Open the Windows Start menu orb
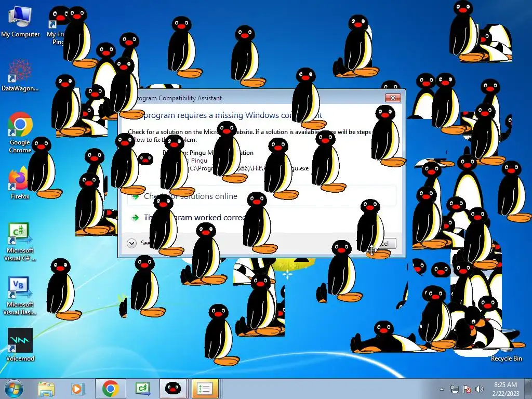This screenshot has height=399, width=532. click(14, 389)
